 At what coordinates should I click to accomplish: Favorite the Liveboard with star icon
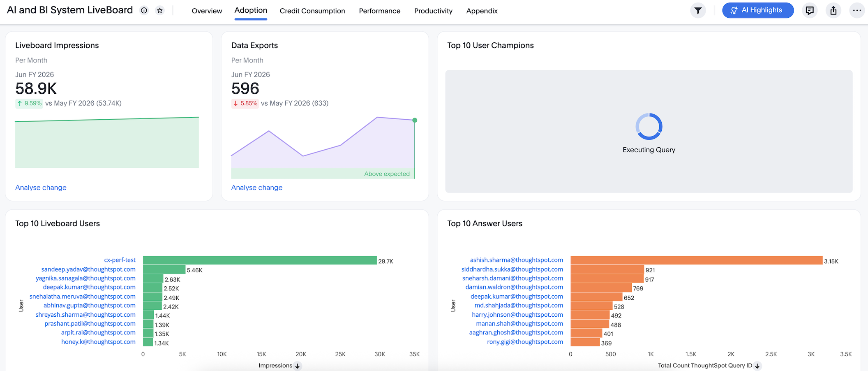pyautogui.click(x=160, y=11)
